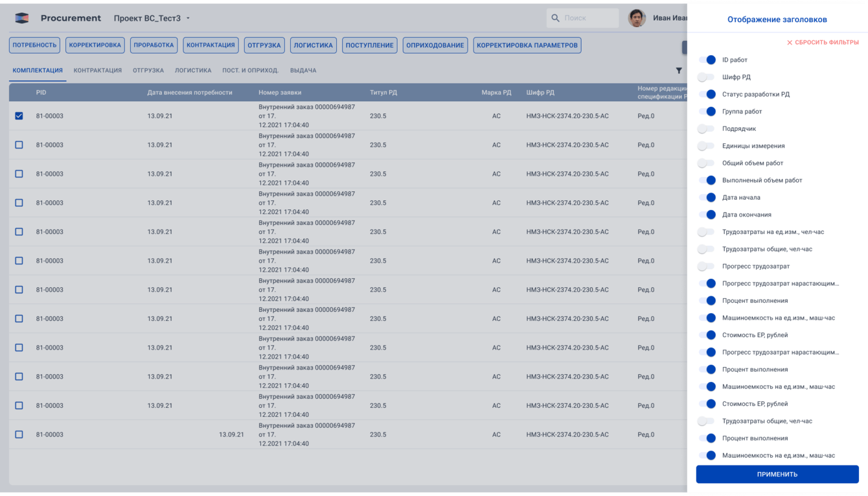The width and height of the screenshot is (868, 496).
Task: Click the X icon beside Сбросить фильтры
Action: click(790, 43)
